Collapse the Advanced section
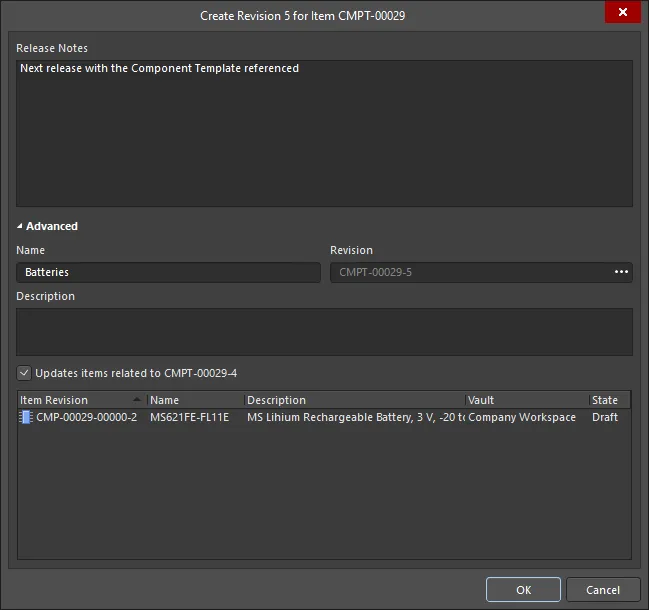 point(20,227)
